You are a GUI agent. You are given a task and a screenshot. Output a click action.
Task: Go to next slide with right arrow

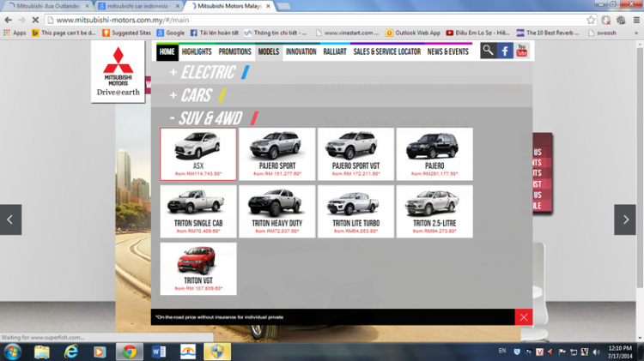pyautogui.click(x=625, y=220)
